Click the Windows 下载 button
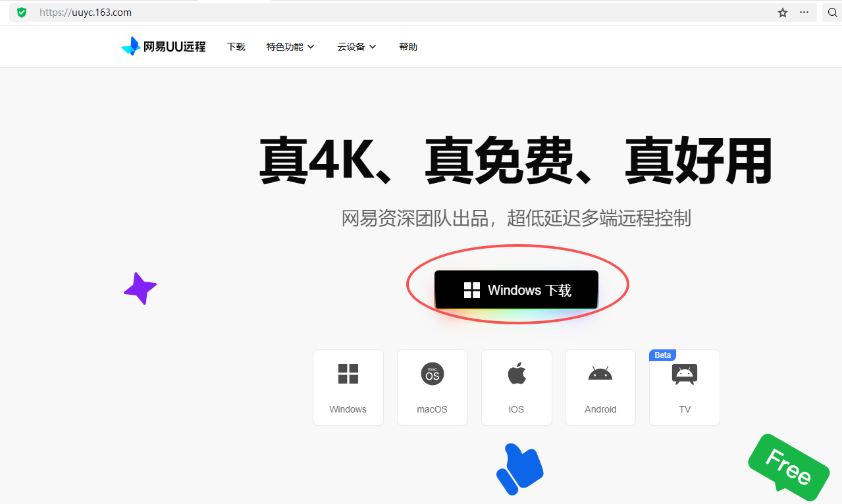Viewport: 842px width, 504px height. coord(516,290)
